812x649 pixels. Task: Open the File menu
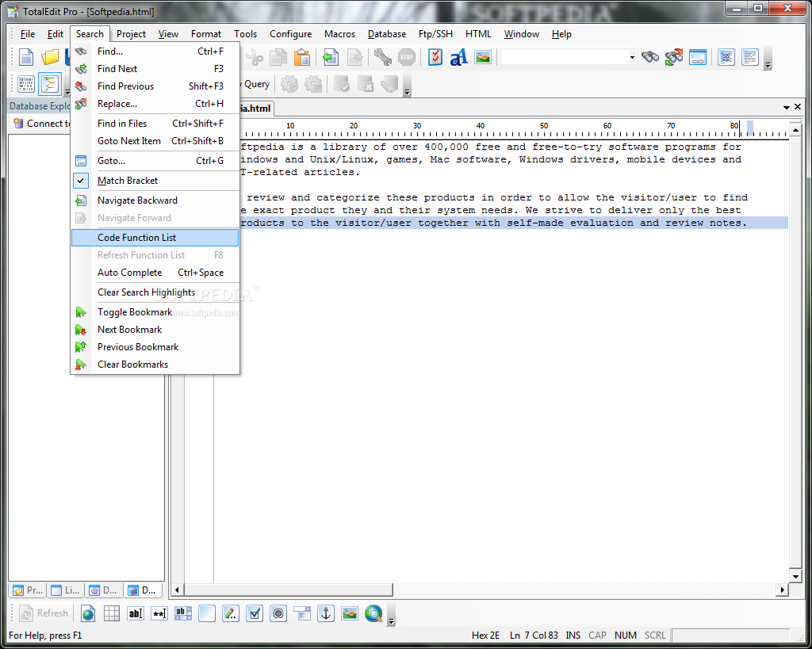point(28,34)
